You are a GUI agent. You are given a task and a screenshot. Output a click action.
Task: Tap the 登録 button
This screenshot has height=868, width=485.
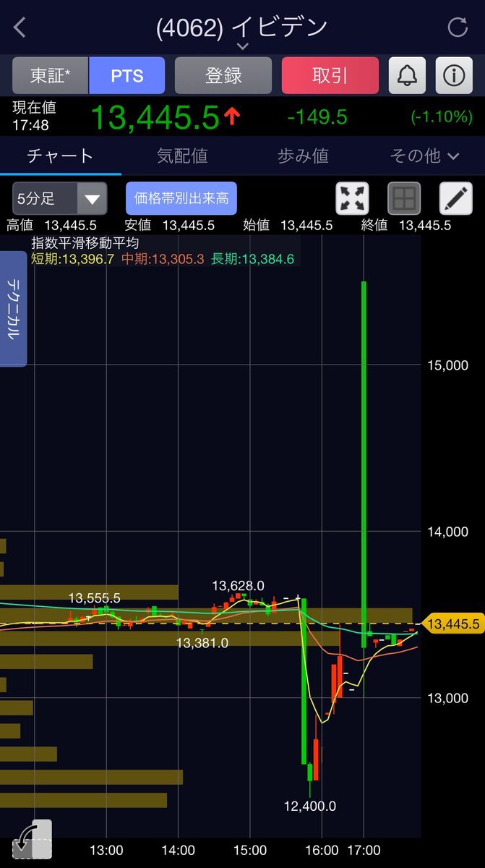(x=223, y=75)
